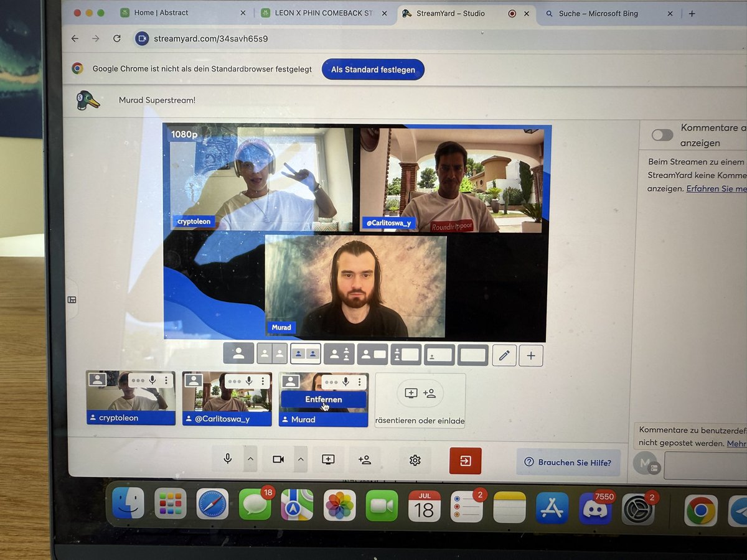Select the spotlight layout with side participants
This screenshot has width=747, height=560.
[x=339, y=355]
